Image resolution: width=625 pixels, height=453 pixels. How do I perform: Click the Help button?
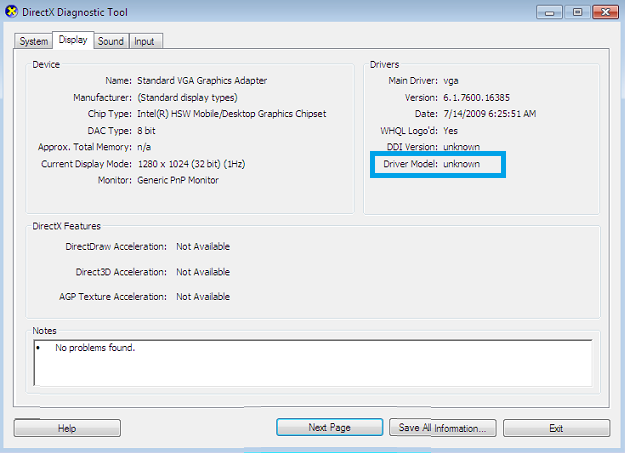(x=67, y=428)
